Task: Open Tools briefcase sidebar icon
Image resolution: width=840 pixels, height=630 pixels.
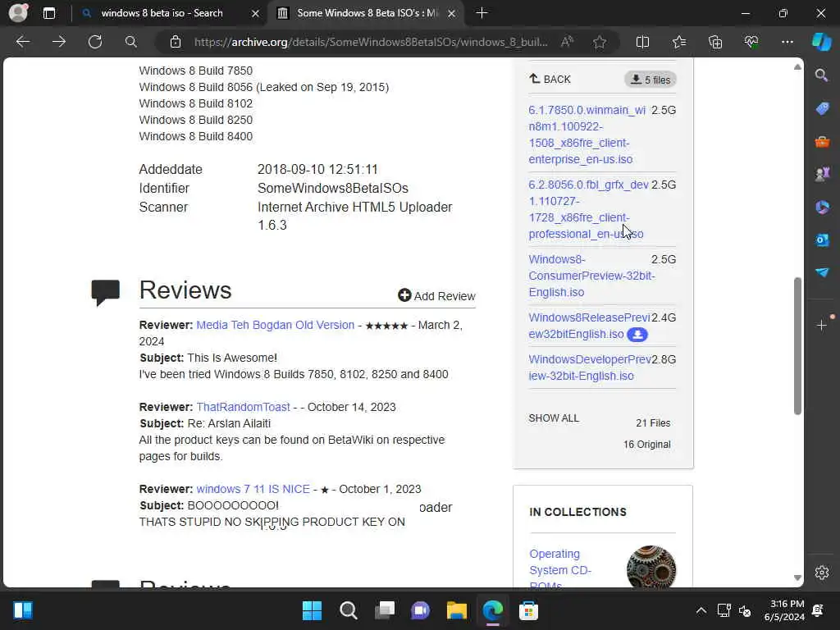Action: pyautogui.click(x=822, y=141)
